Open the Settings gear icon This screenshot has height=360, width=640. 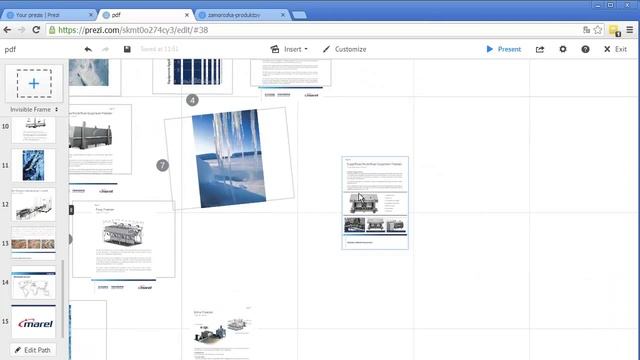point(563,49)
